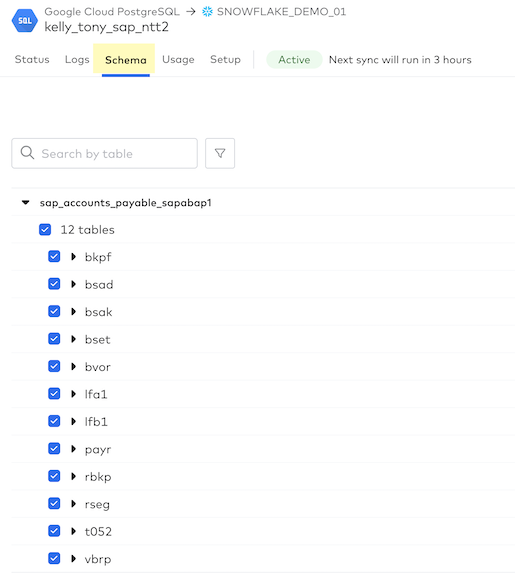The width and height of the screenshot is (515, 575).
Task: Collapse the sap_accounts_payable_sapabap1 schema
Action: coord(25,202)
